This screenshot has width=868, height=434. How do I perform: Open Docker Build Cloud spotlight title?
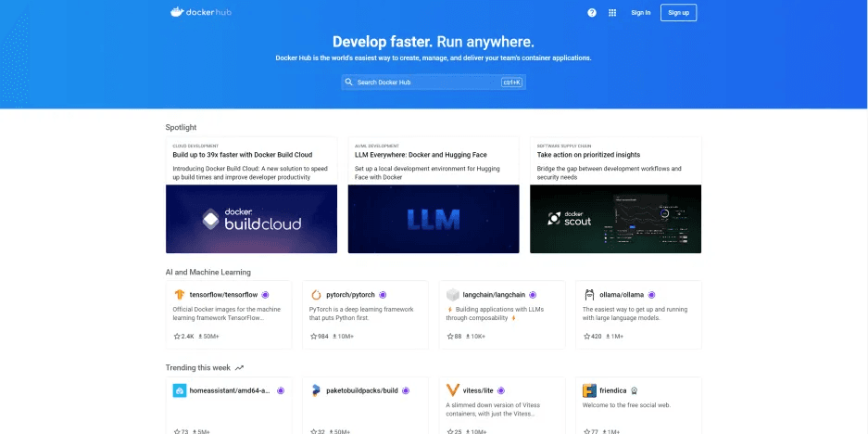tap(243, 155)
